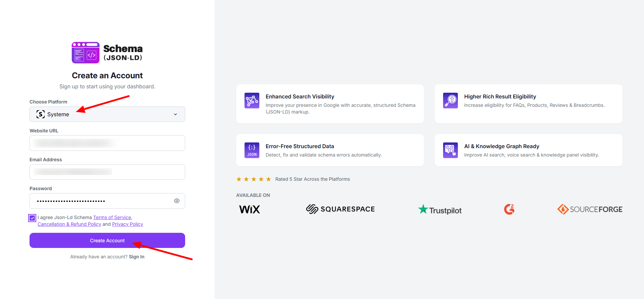Click the Error-Free Structured Data JSON icon
The height and width of the screenshot is (299, 644).
[x=252, y=150]
